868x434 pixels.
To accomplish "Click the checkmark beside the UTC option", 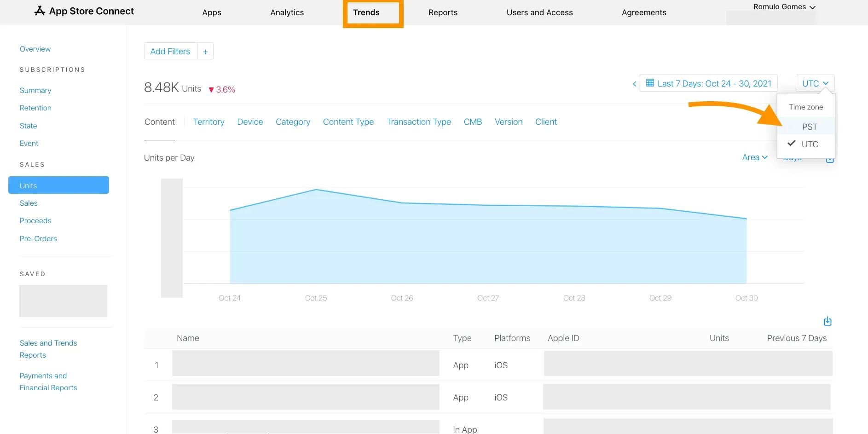I will [792, 143].
